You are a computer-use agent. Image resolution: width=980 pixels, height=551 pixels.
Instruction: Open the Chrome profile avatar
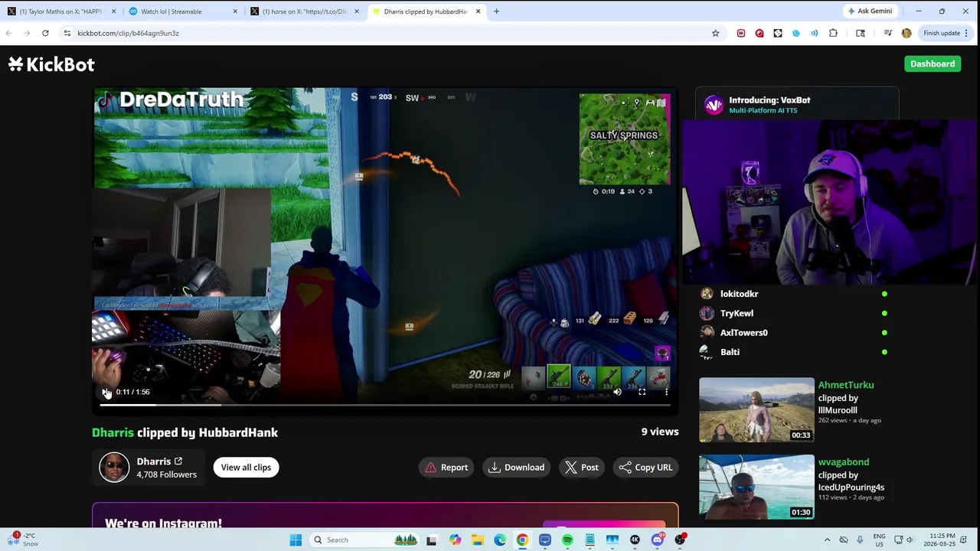click(x=906, y=33)
